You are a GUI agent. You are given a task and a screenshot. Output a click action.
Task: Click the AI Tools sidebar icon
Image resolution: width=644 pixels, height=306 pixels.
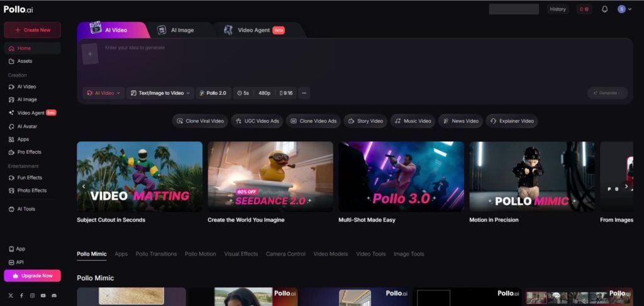[x=11, y=209]
